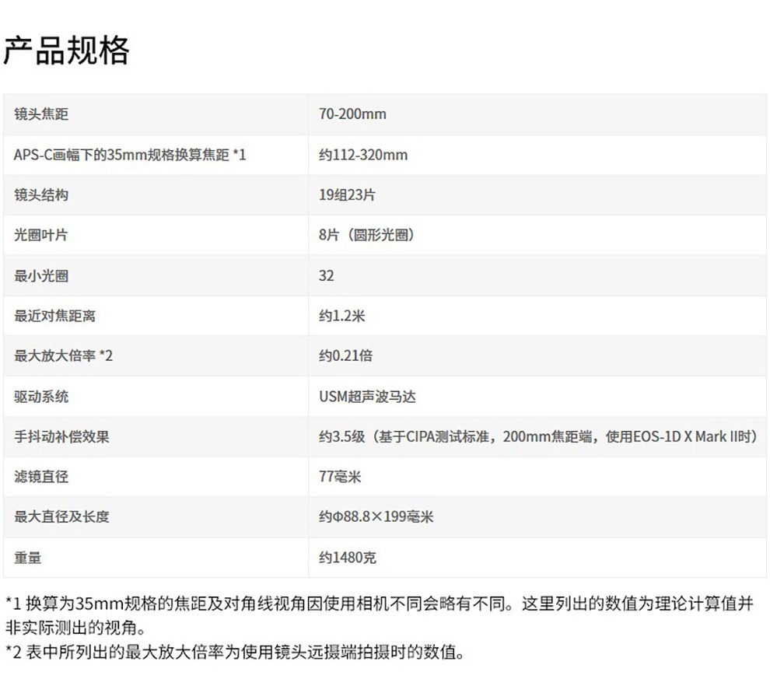Screen dimensions: 770x700
Task: Select the USM超声波马达 value
Action: (x=367, y=397)
